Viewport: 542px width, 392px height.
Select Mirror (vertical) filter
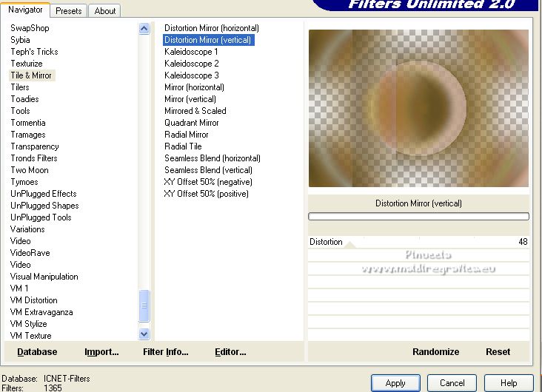190,99
